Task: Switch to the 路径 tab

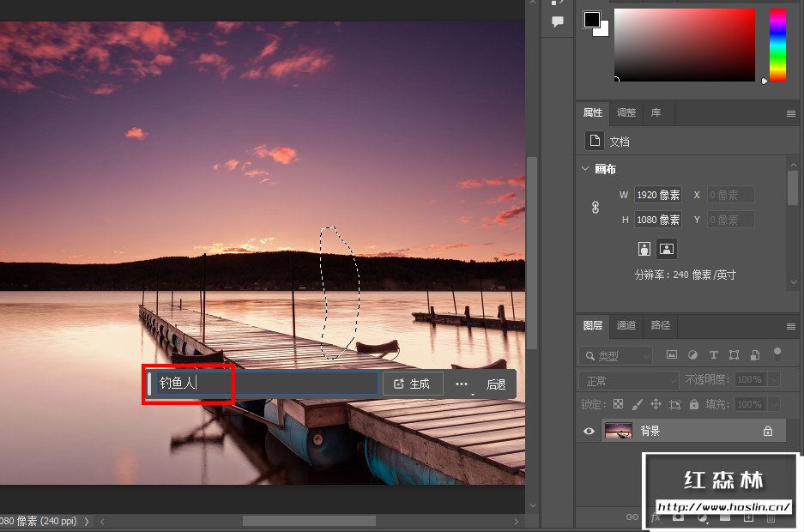Action: click(661, 325)
